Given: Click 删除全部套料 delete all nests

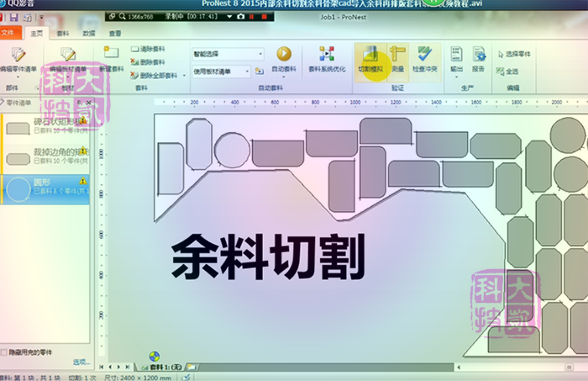Looking at the screenshot, I should click(x=154, y=76).
